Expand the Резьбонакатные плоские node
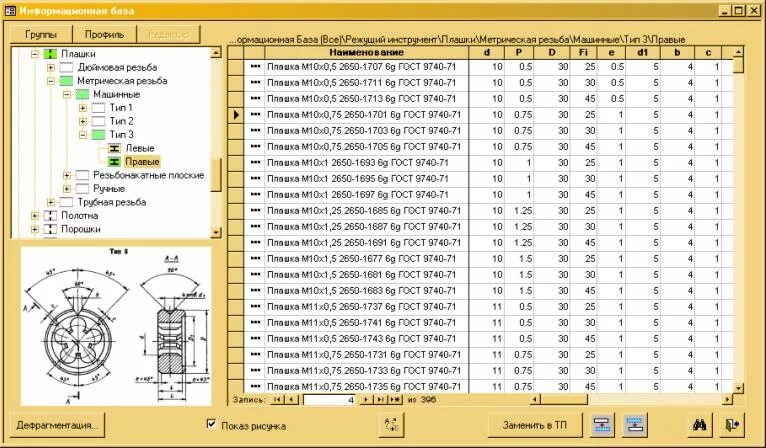 point(66,175)
